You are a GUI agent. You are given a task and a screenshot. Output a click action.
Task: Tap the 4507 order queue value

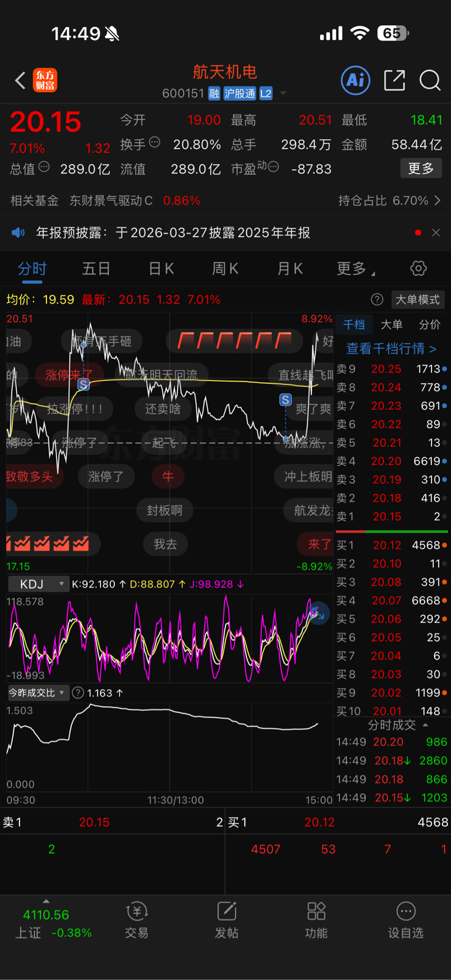click(265, 849)
